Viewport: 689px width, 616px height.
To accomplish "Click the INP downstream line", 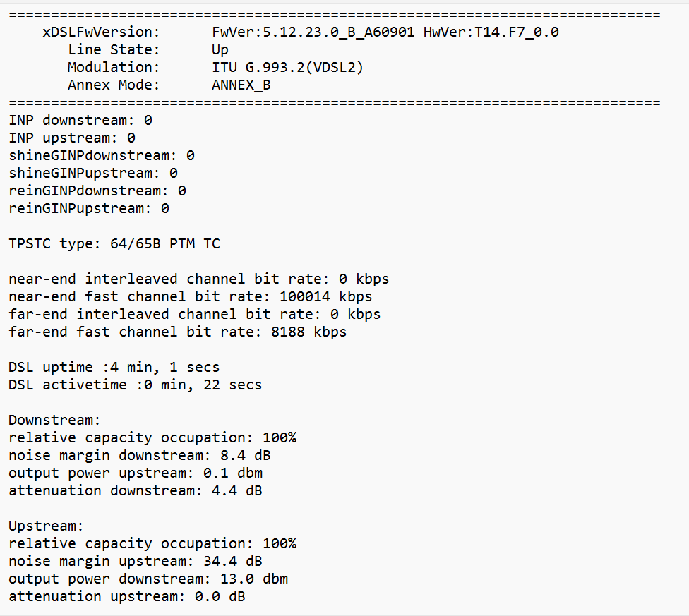I will [80, 120].
